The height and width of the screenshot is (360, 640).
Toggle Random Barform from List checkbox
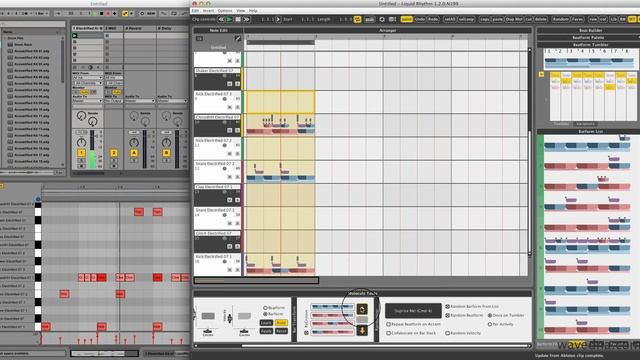[447, 306]
